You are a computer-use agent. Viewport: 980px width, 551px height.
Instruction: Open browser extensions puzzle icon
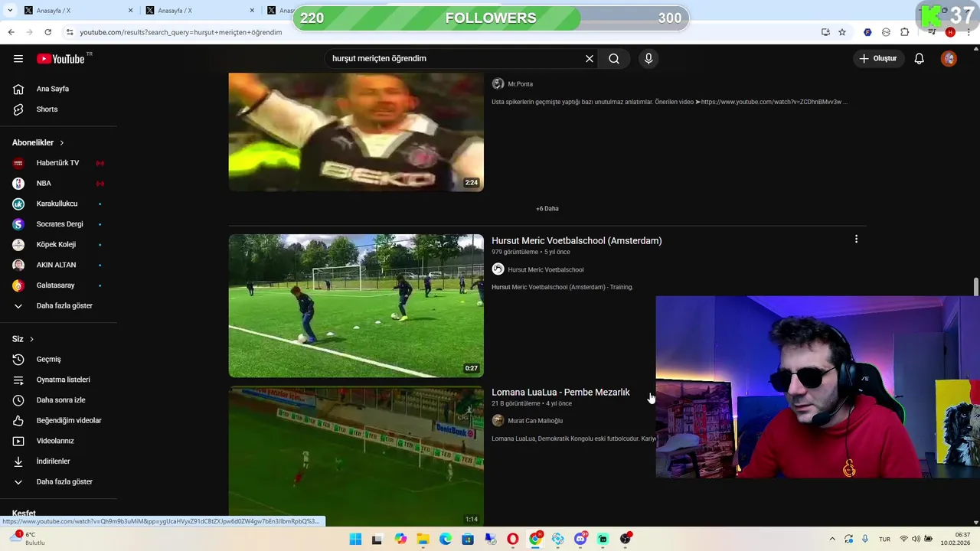pyautogui.click(x=905, y=32)
